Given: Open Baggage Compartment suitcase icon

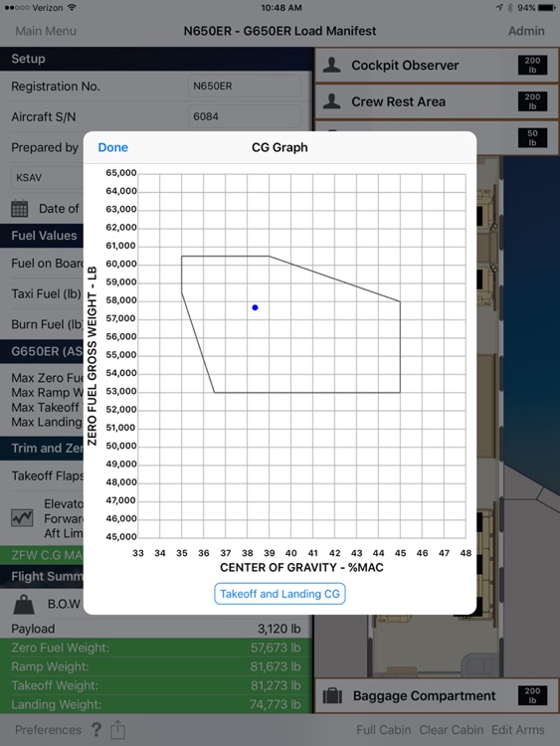Looking at the screenshot, I should tap(332, 695).
